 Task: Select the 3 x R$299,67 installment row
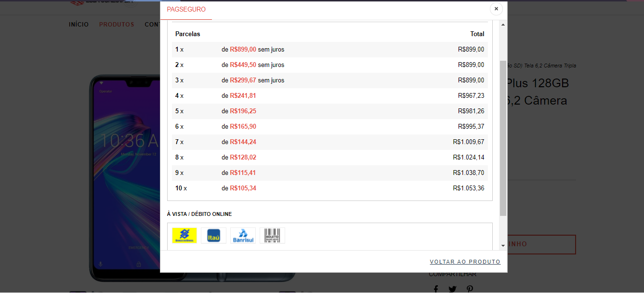click(x=330, y=80)
